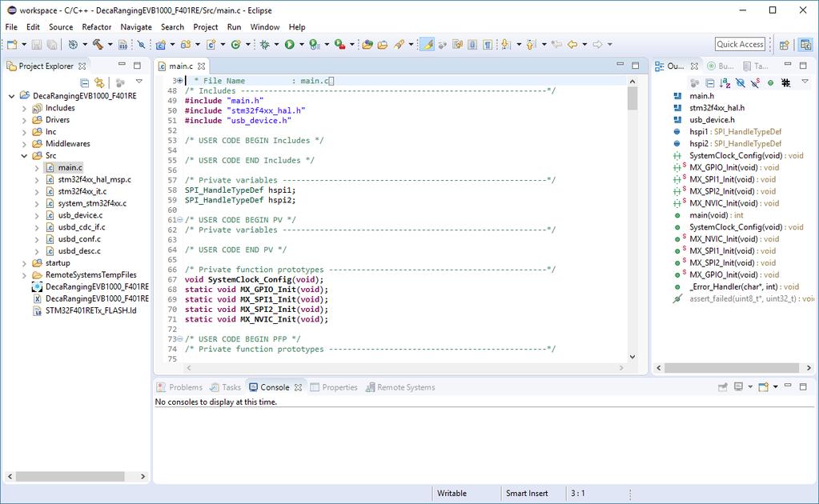Click the Open Element toolbar icon
The image size is (819, 504).
tap(367, 44)
